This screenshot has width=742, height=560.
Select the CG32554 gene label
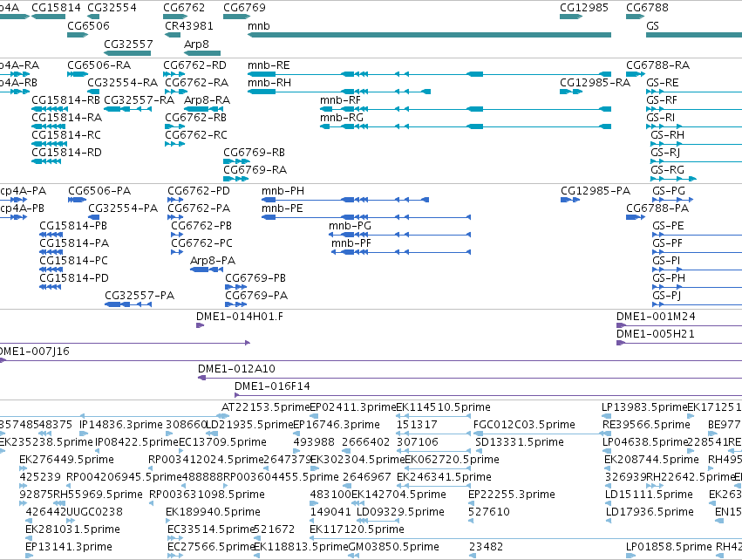pos(112,8)
